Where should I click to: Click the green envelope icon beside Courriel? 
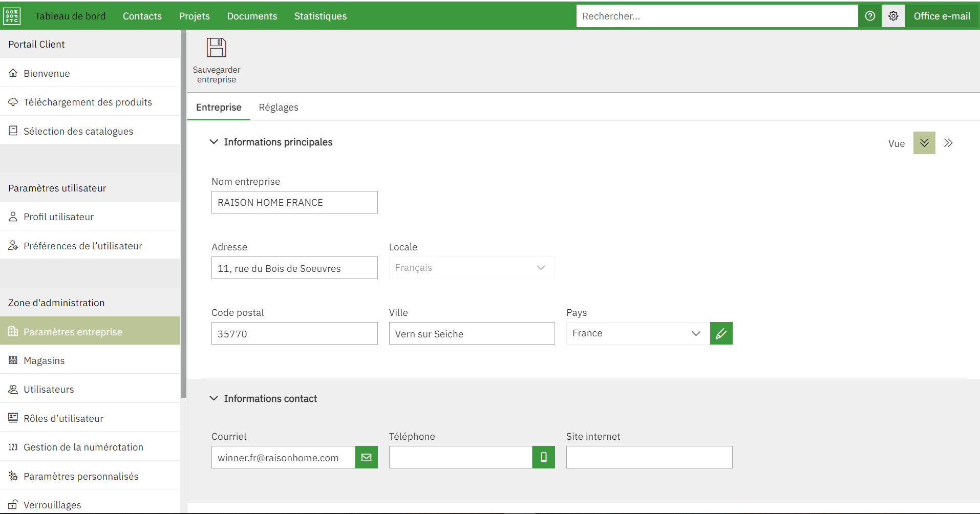[x=366, y=457]
